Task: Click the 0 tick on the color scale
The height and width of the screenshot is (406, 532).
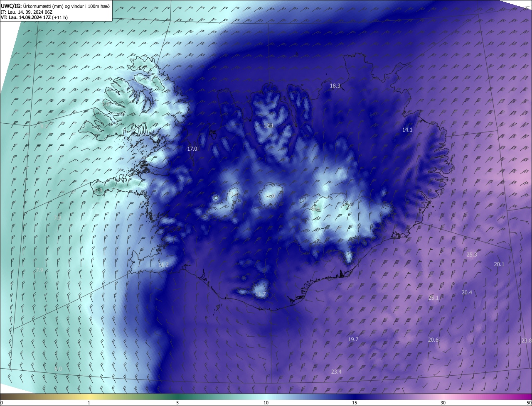Action: click(2, 403)
